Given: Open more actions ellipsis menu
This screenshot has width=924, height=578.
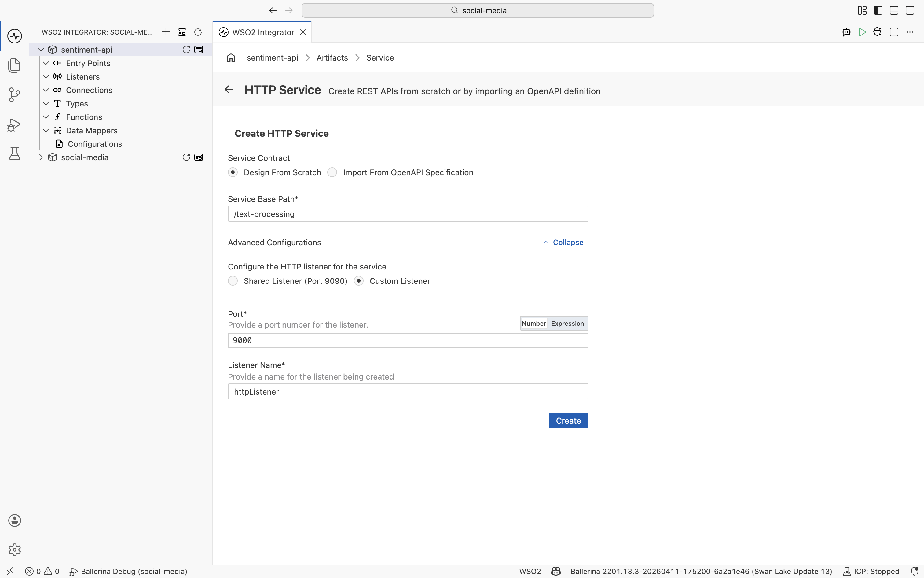Looking at the screenshot, I should click(910, 32).
